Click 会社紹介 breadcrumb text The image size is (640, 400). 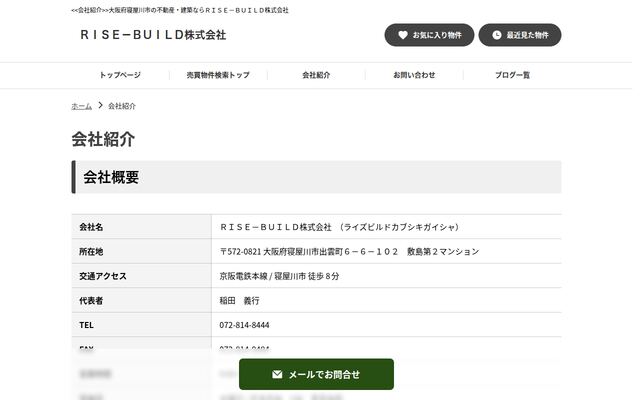pos(122,106)
